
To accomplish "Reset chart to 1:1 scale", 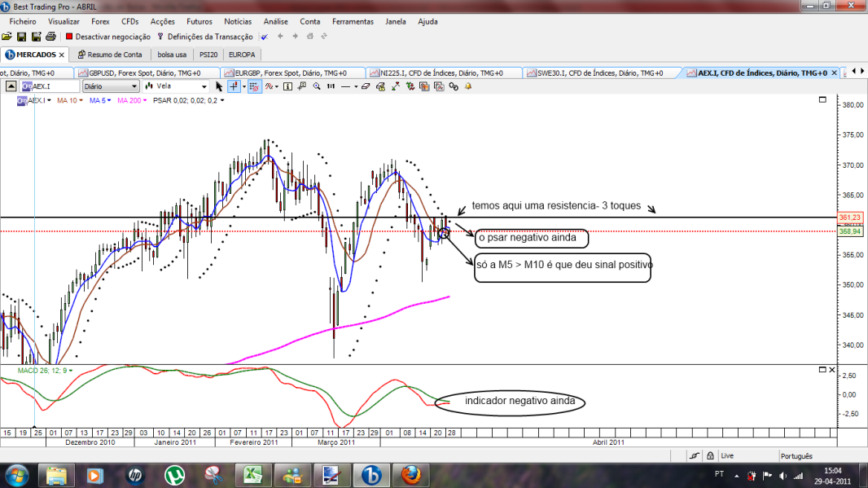I will (331, 86).
